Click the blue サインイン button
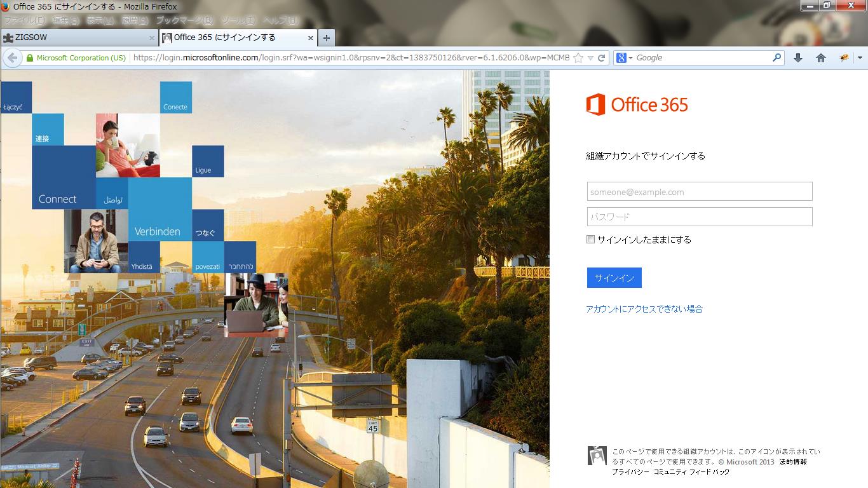This screenshot has width=868, height=488. 614,278
